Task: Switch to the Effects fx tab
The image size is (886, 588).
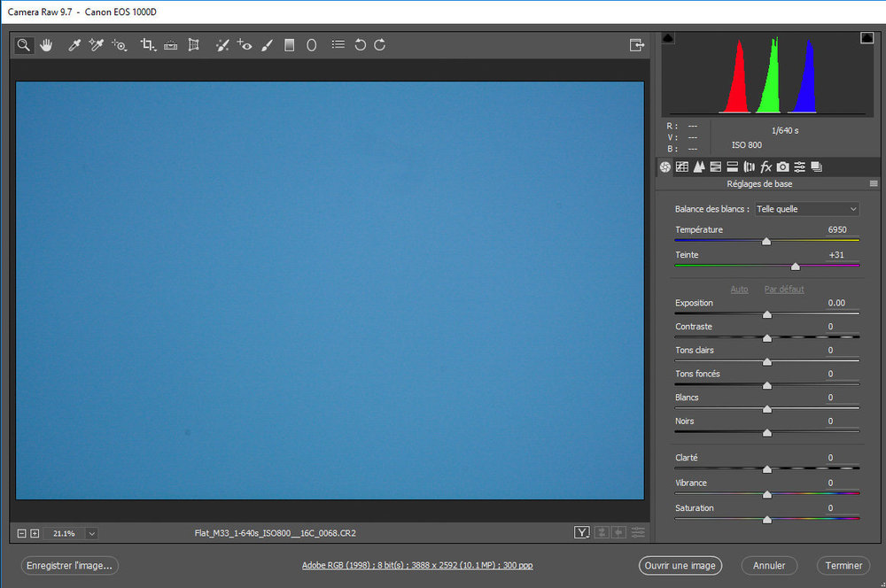Action: pos(766,166)
